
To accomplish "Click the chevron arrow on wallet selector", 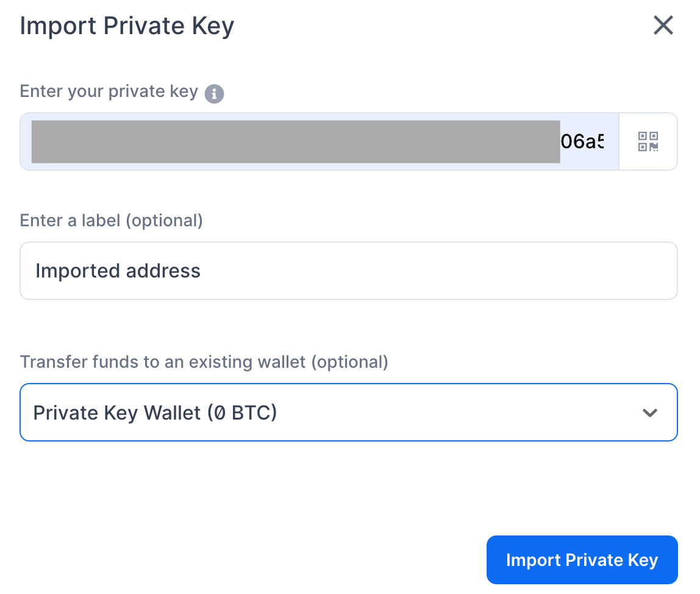I will pyautogui.click(x=650, y=413).
